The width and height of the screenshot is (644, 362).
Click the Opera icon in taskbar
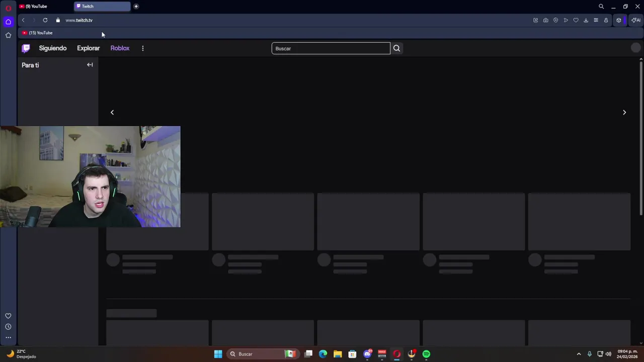click(396, 354)
